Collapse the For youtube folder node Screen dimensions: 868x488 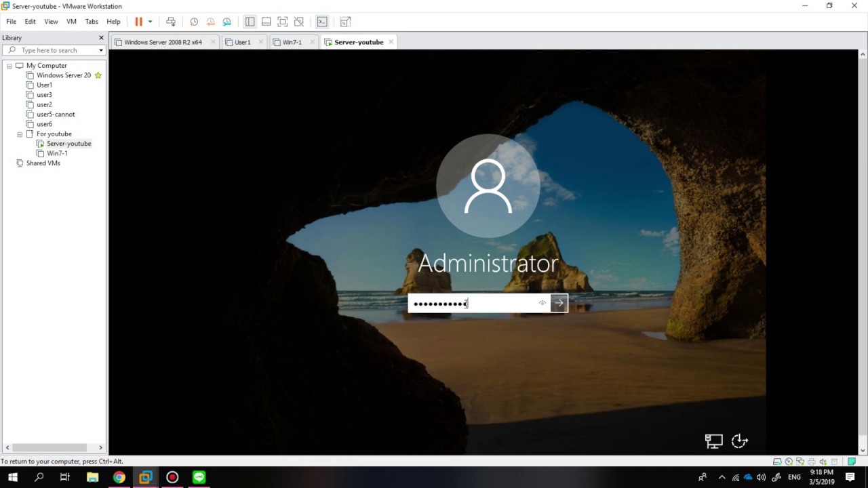click(20, 134)
